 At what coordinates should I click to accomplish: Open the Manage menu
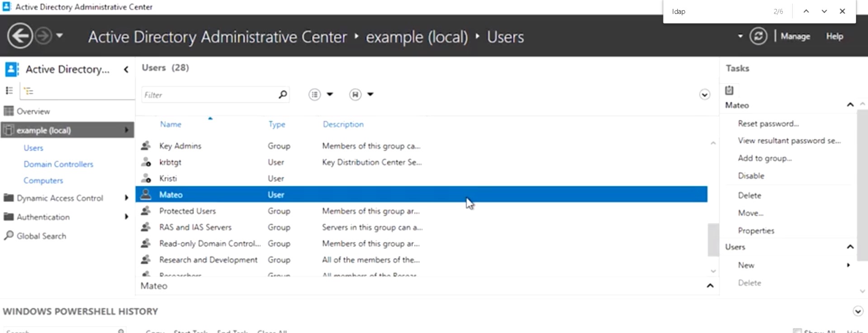point(795,36)
